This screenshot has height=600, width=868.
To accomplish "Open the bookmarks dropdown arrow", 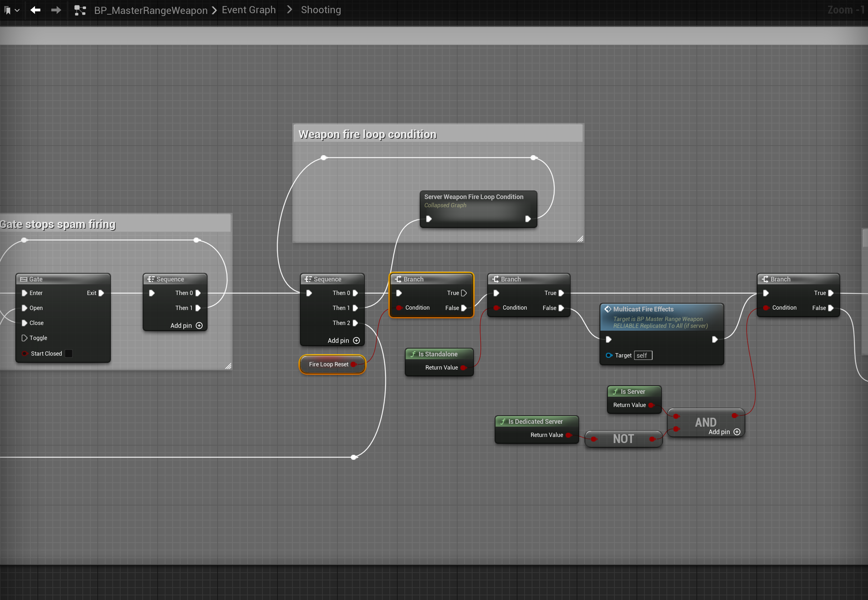I will coord(17,11).
